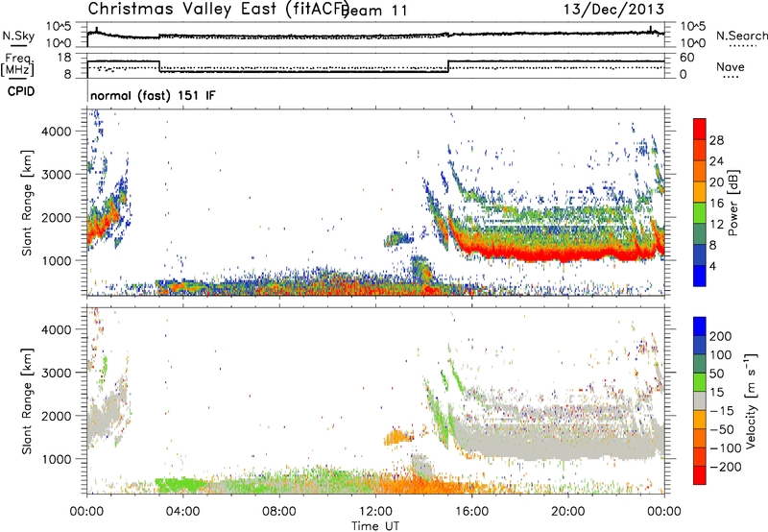The image size is (768, 532).
Task: Click the "16" label on the power colorbar
Action: (x=716, y=204)
